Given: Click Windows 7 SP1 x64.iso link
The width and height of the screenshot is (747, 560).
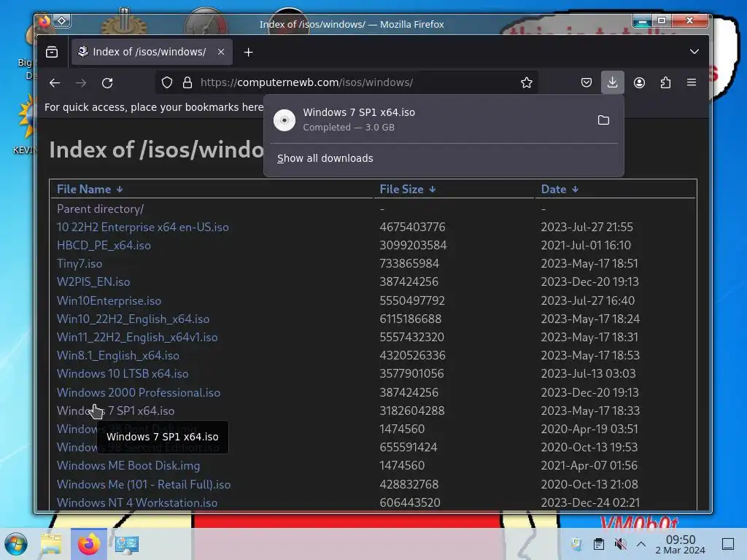Looking at the screenshot, I should [115, 411].
